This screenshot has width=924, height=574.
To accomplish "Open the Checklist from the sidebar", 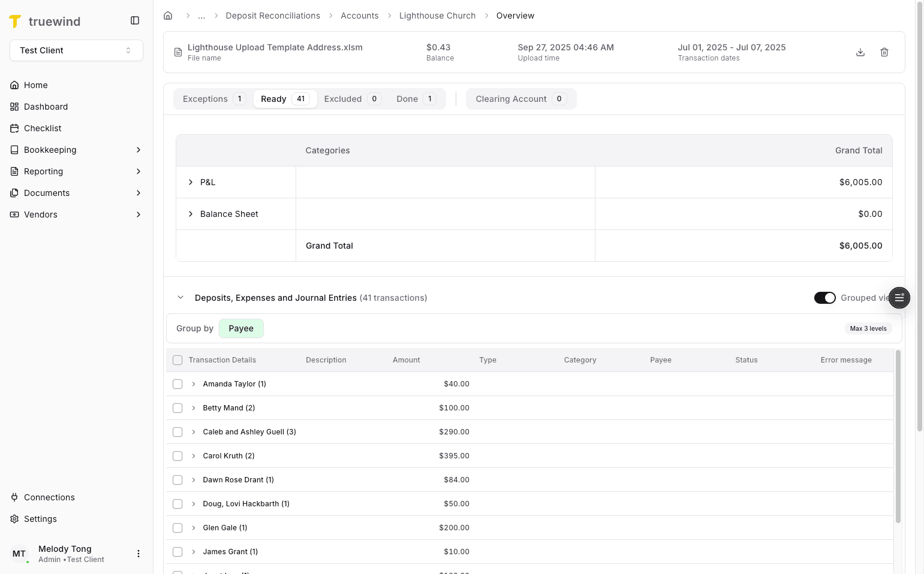I will click(x=42, y=128).
